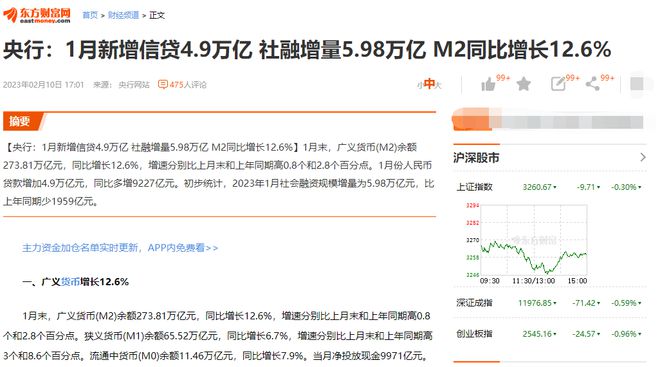Click the 东方财富网 logo
Screen dimensions: 660x367
[x=37, y=15]
